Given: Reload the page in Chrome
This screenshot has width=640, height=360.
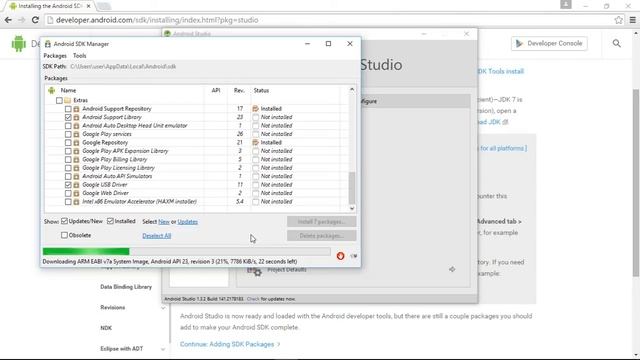Looking at the screenshot, I should tap(35, 20).
